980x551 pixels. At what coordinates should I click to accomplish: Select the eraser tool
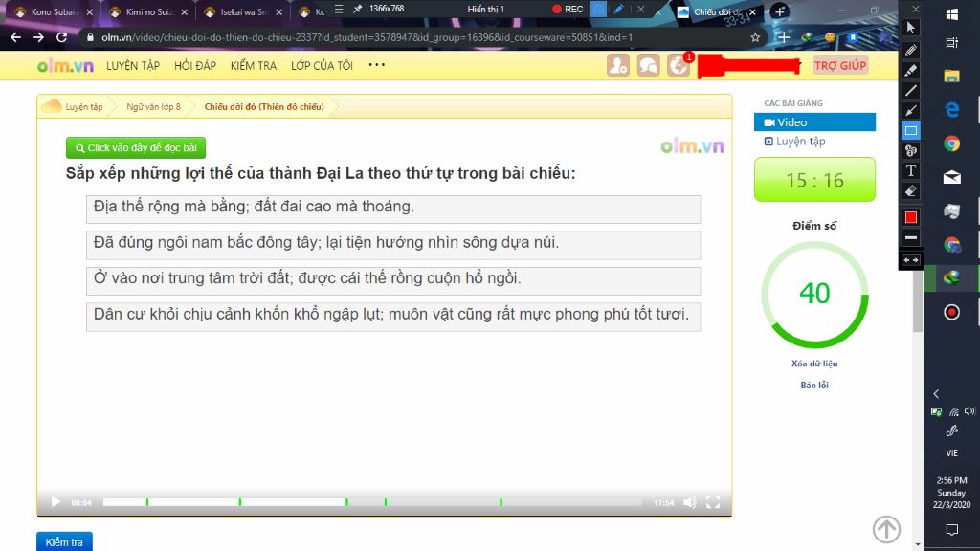tap(911, 190)
